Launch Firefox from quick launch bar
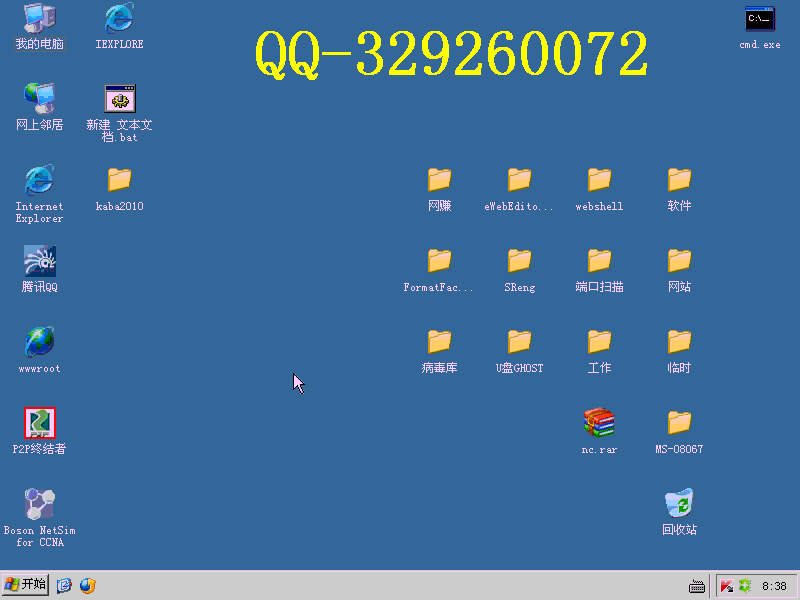The image size is (800, 600). click(88, 586)
